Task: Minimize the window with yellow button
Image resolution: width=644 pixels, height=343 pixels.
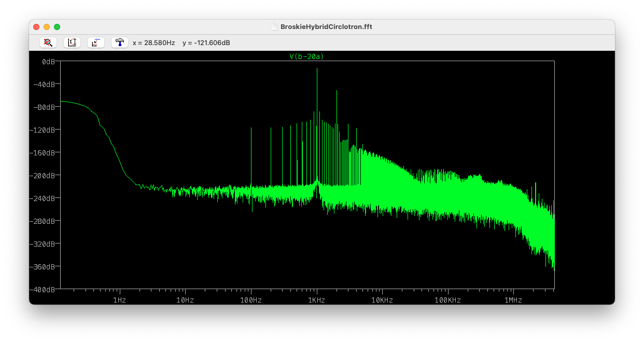Action: pyautogui.click(x=47, y=27)
